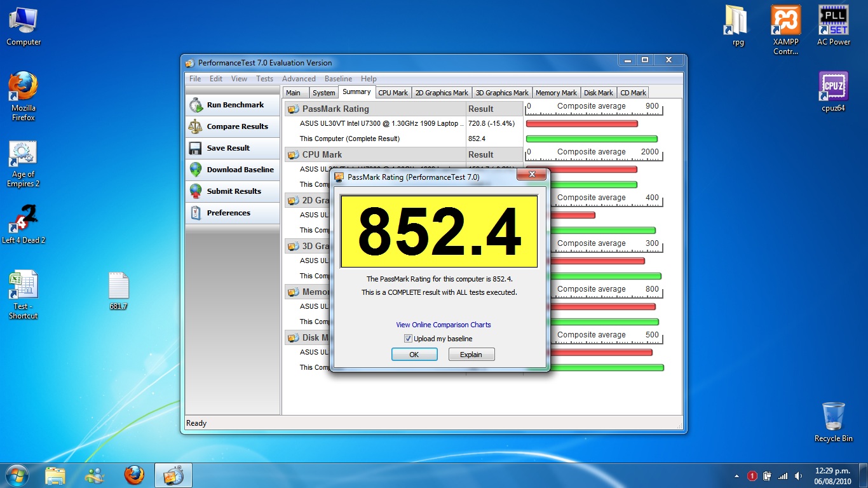Open the File menu
The width and height of the screenshot is (868, 488).
point(195,79)
